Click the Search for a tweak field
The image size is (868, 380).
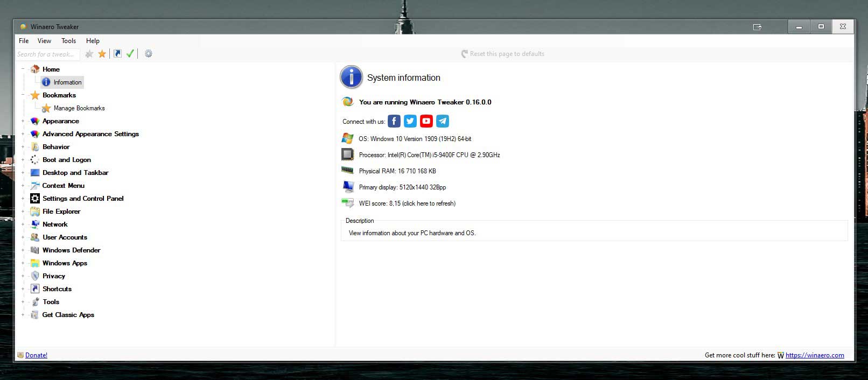coord(47,54)
